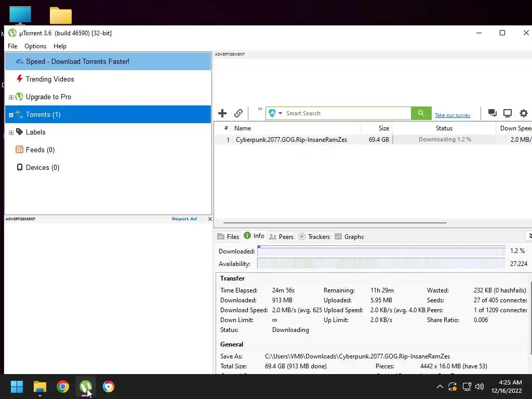Screen dimensions: 532x399
Task: Open the chat bubbles icon in toolbar
Action: point(493,113)
